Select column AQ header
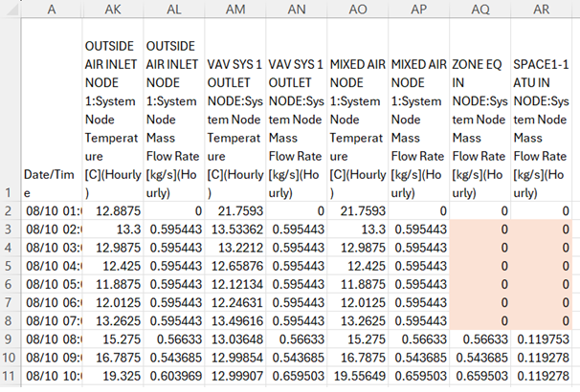 (x=480, y=9)
